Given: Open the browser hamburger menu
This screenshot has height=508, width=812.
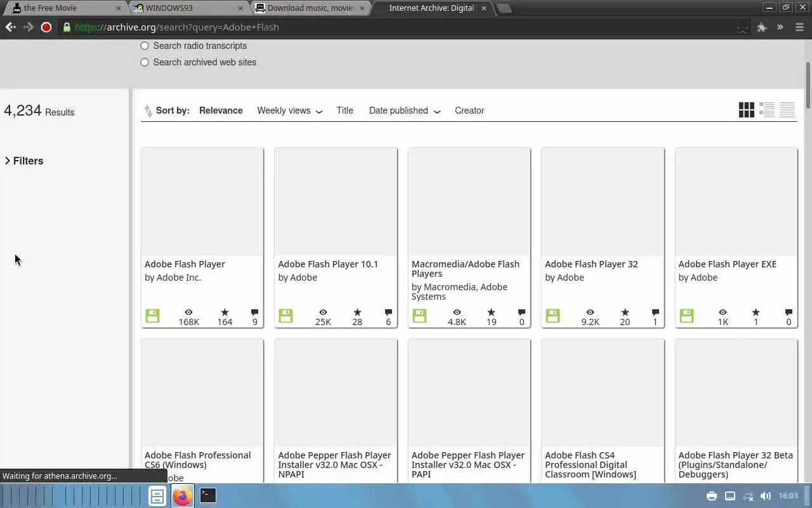Looking at the screenshot, I should [x=799, y=27].
